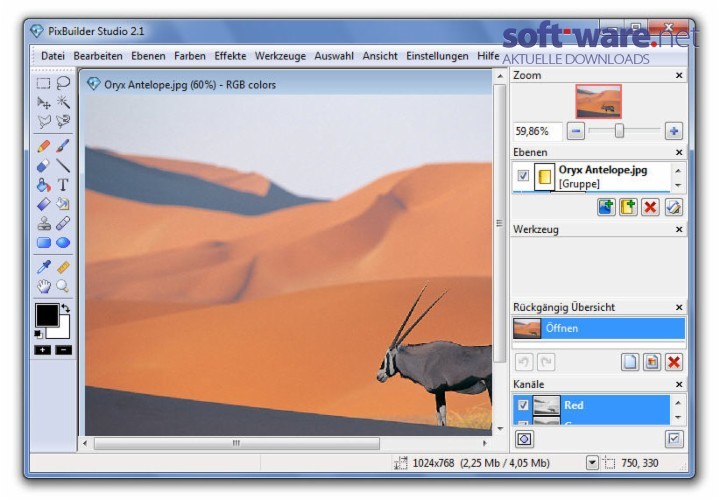
Task: Create new document from history state
Action: [630, 362]
